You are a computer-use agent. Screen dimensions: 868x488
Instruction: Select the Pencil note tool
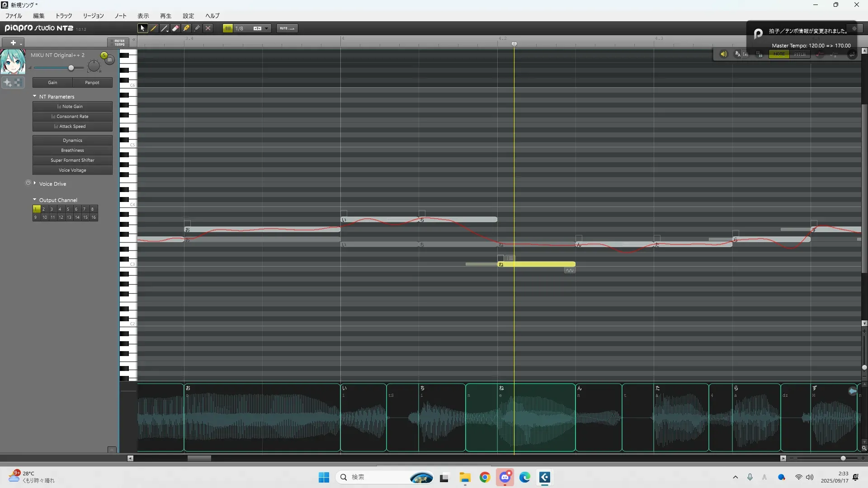point(154,28)
